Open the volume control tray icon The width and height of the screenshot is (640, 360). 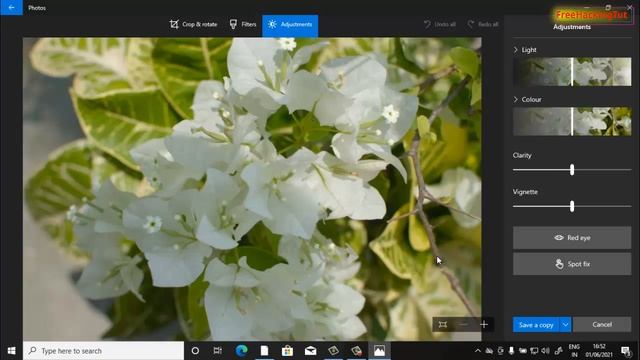pyautogui.click(x=545, y=351)
